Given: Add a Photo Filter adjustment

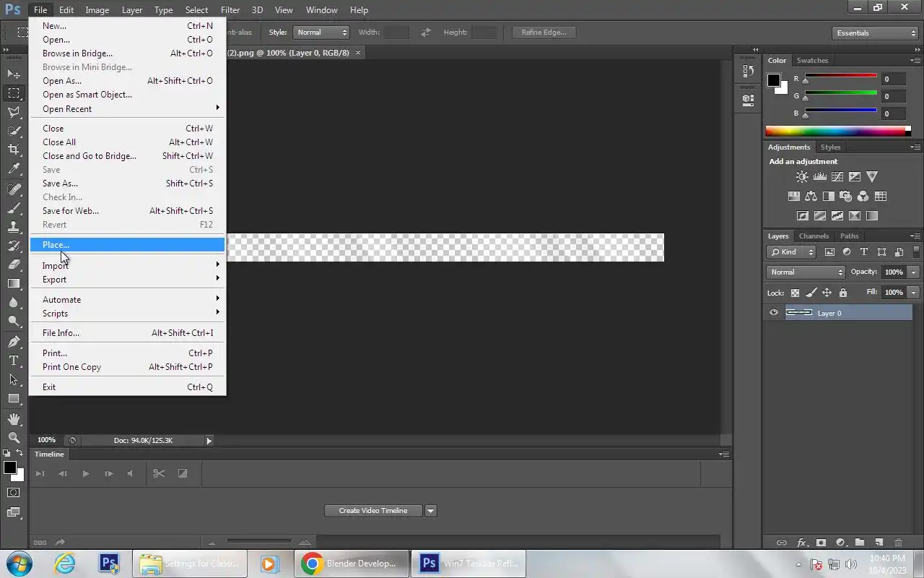Looking at the screenshot, I should pos(846,196).
